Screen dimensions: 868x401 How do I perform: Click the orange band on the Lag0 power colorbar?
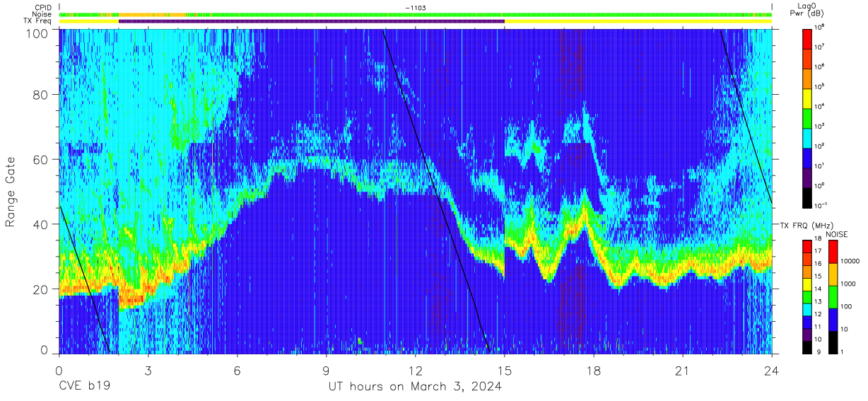click(x=808, y=78)
